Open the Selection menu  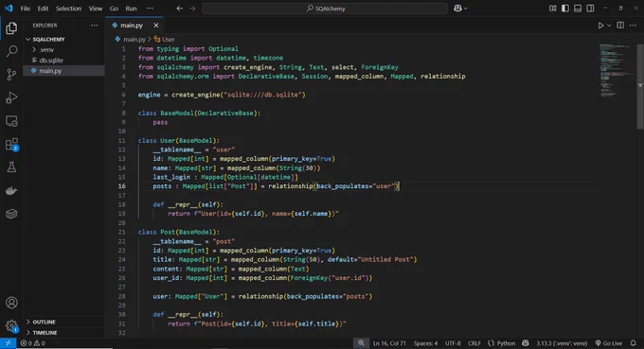[x=68, y=9]
